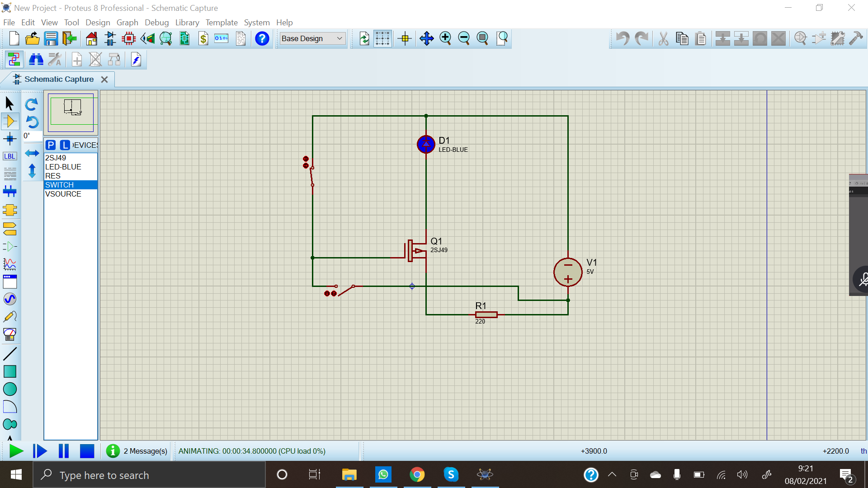Expand the Base Design dropdown
Screen dimensions: 868x488
pos(340,38)
